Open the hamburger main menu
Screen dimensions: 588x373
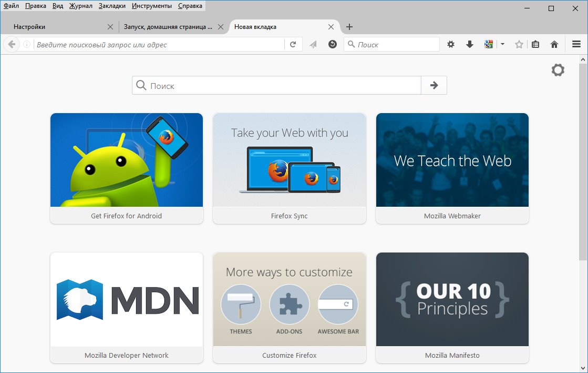pos(576,44)
